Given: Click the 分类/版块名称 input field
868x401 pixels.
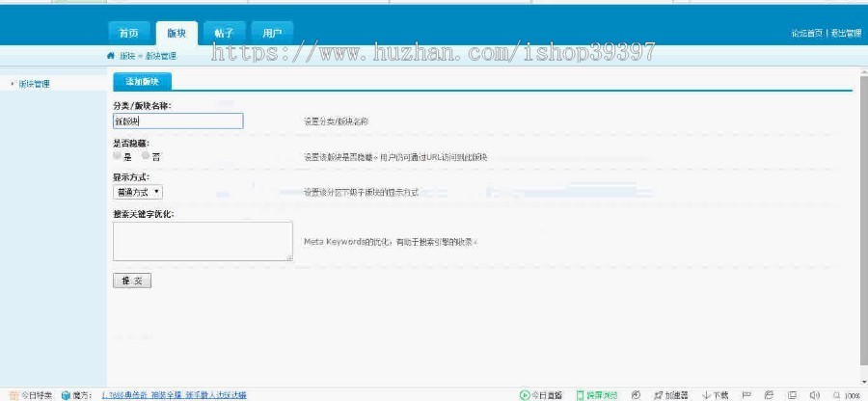Looking at the screenshot, I should point(177,121).
